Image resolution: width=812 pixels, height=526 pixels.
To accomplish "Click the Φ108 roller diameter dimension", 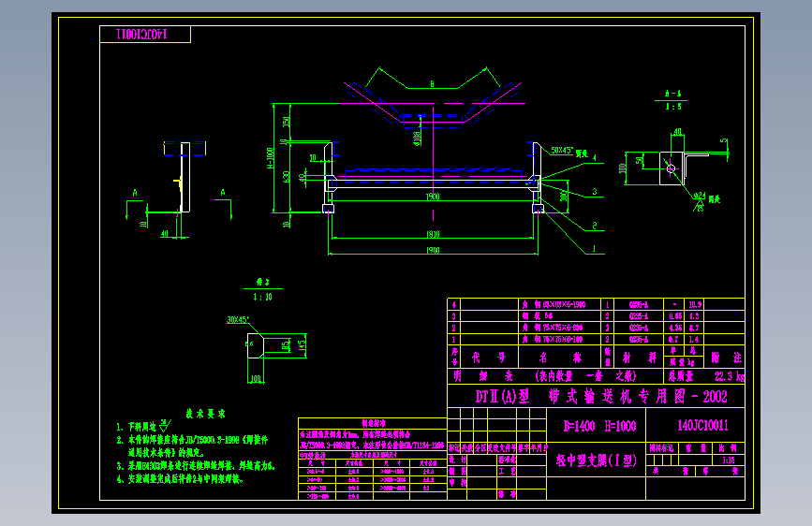I will [x=418, y=138].
